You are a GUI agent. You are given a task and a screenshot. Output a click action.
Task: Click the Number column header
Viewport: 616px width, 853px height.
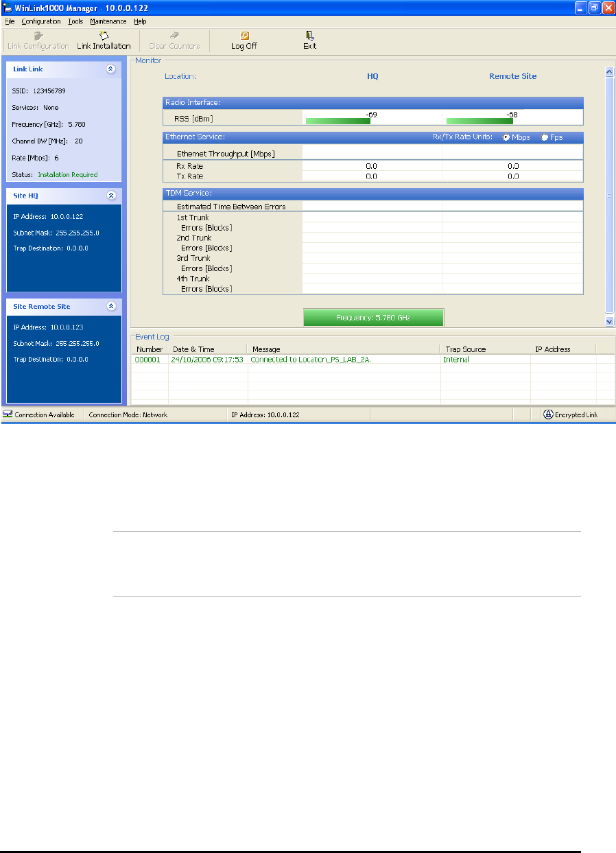pos(150,349)
